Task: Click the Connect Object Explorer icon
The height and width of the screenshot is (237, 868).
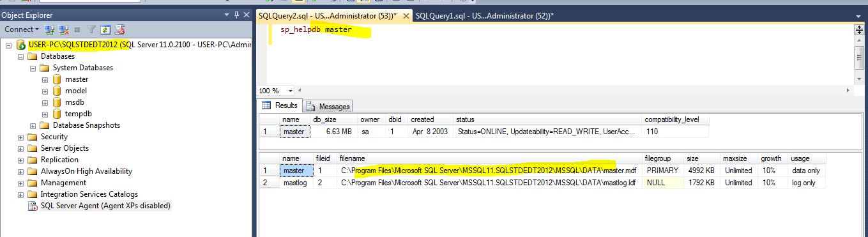Action: point(49,29)
